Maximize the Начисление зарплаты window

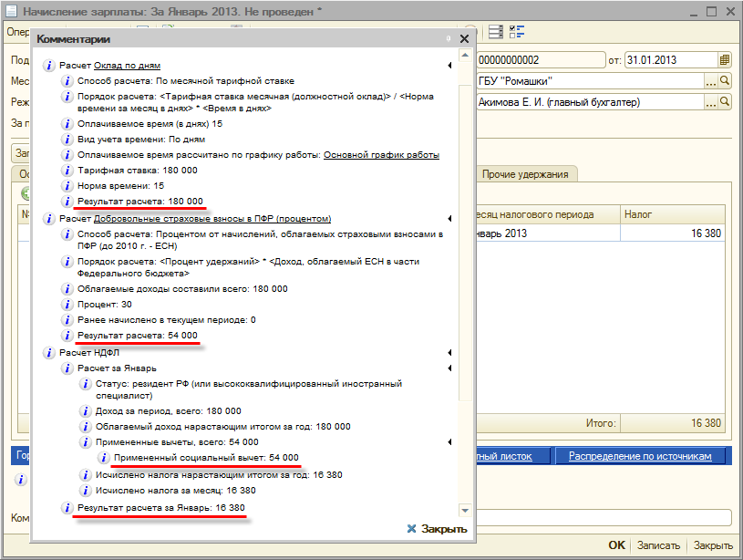pyautogui.click(x=711, y=11)
